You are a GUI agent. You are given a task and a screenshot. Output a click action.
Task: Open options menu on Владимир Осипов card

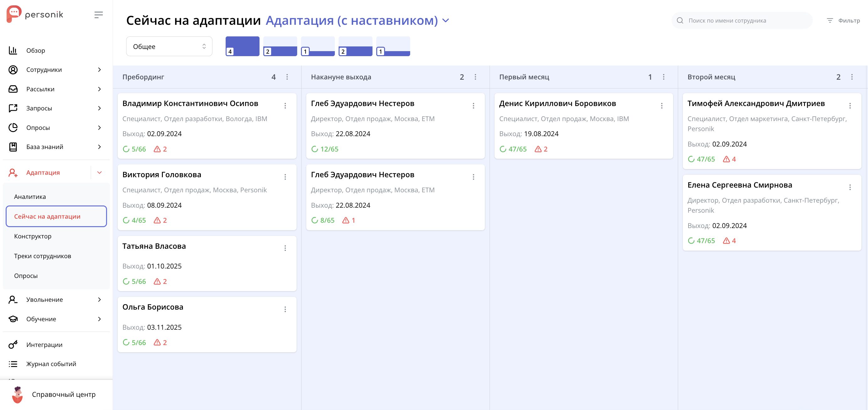[x=285, y=105]
